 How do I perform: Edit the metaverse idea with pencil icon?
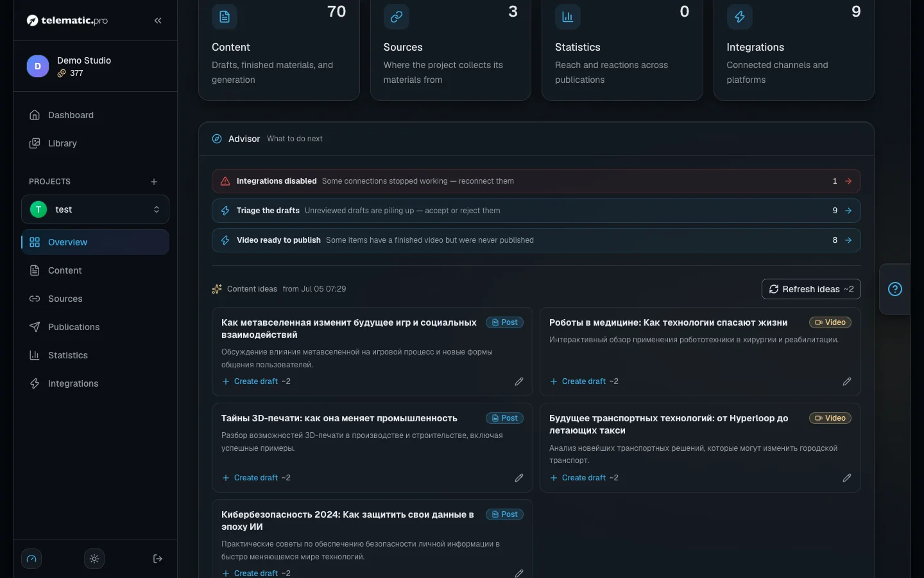tap(519, 381)
